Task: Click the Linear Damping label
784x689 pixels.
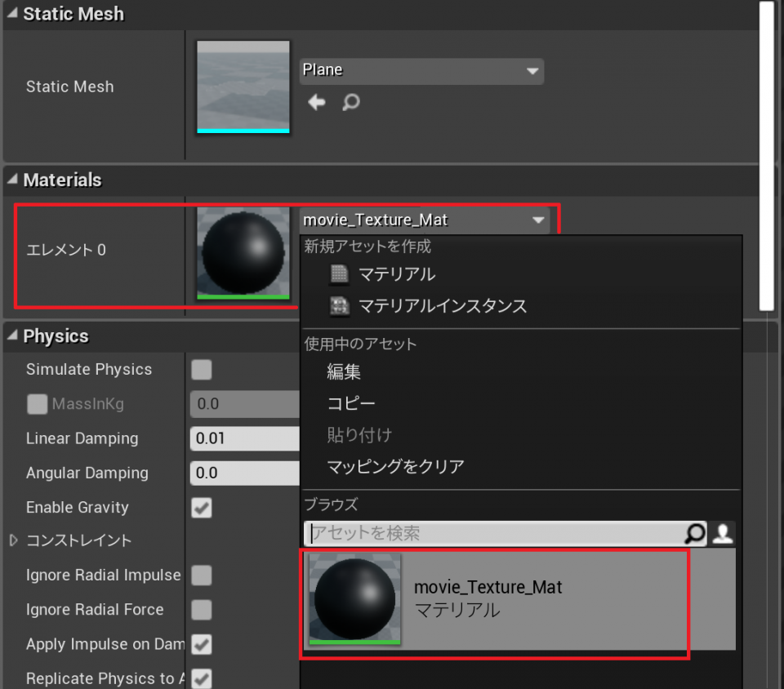Action: pyautogui.click(x=82, y=438)
